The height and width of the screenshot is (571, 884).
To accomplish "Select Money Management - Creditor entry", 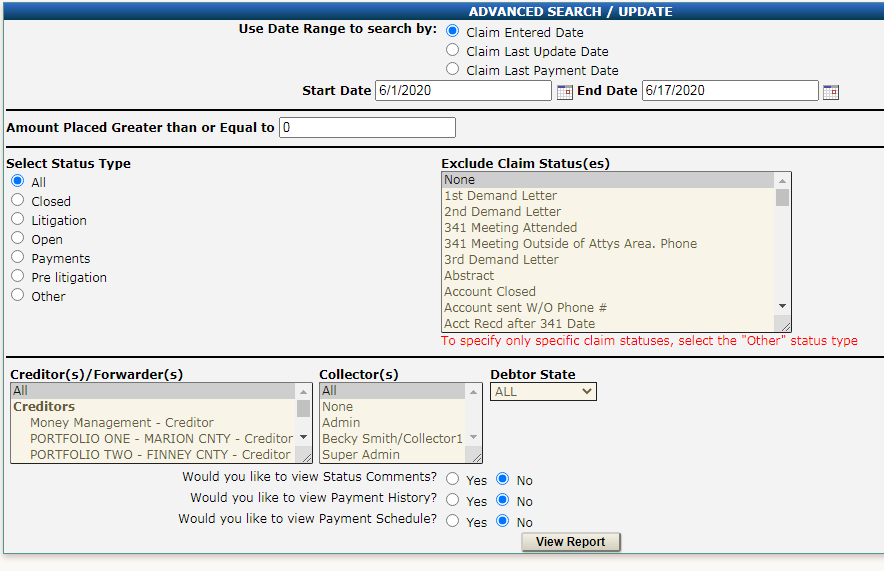I will click(x=153, y=423).
